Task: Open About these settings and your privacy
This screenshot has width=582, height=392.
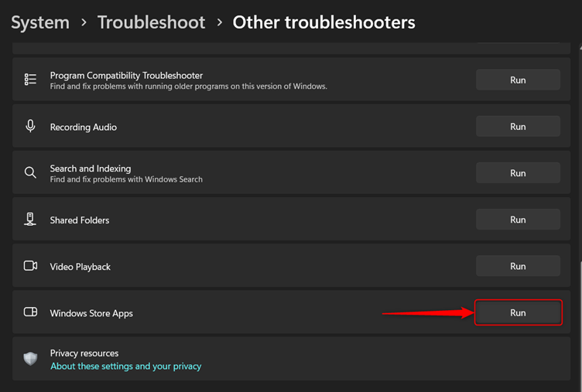Action: pyautogui.click(x=126, y=366)
